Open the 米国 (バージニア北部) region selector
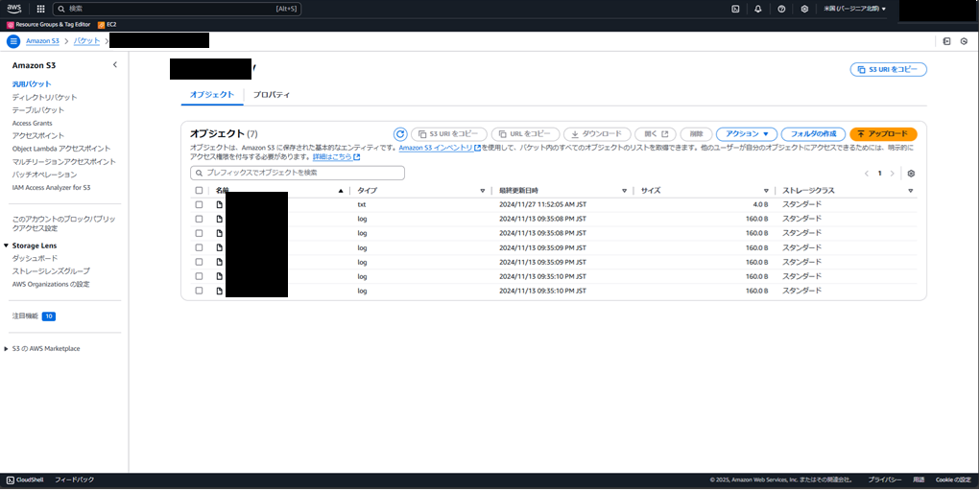 pyautogui.click(x=854, y=9)
